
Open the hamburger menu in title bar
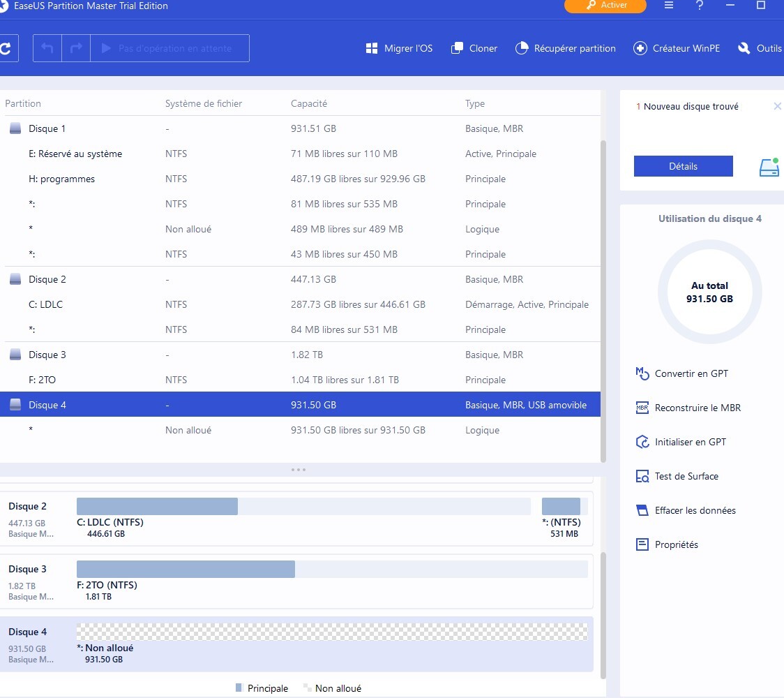tap(669, 6)
